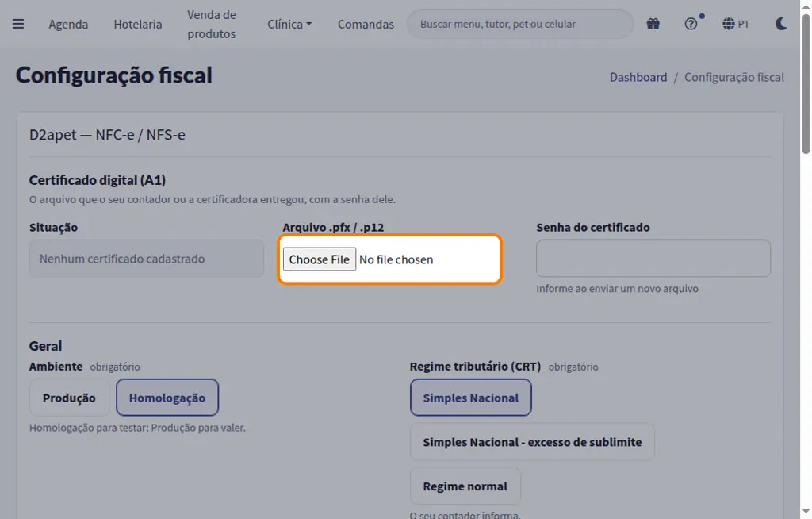Go to Agenda menu
The height and width of the screenshot is (519, 812).
tap(68, 25)
